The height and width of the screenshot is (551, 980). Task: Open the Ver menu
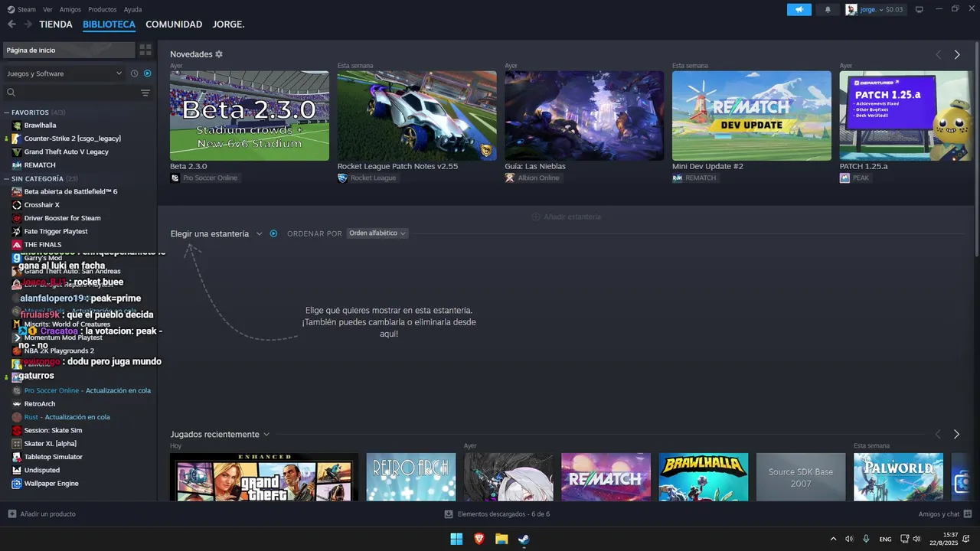click(x=48, y=9)
